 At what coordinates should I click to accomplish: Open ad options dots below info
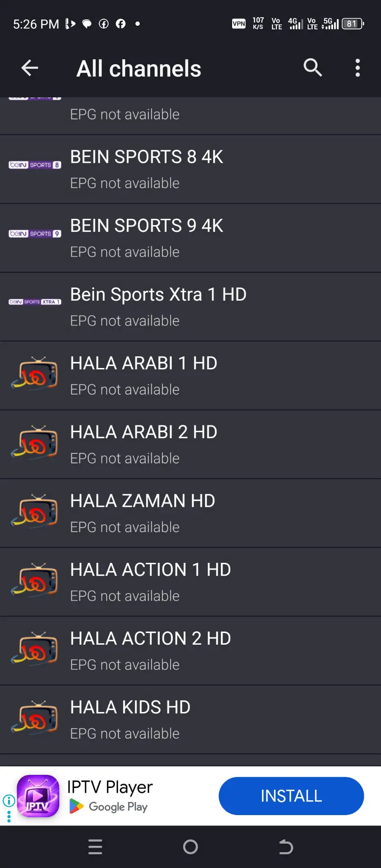click(9, 816)
